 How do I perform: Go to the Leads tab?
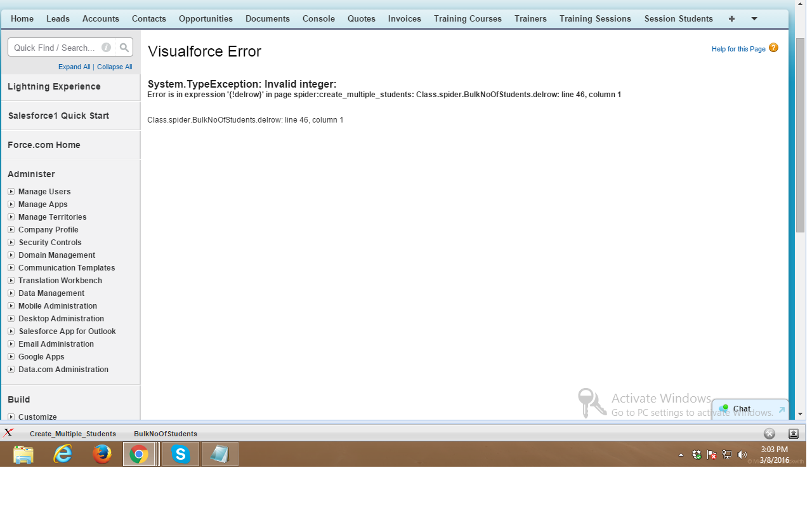(x=58, y=19)
